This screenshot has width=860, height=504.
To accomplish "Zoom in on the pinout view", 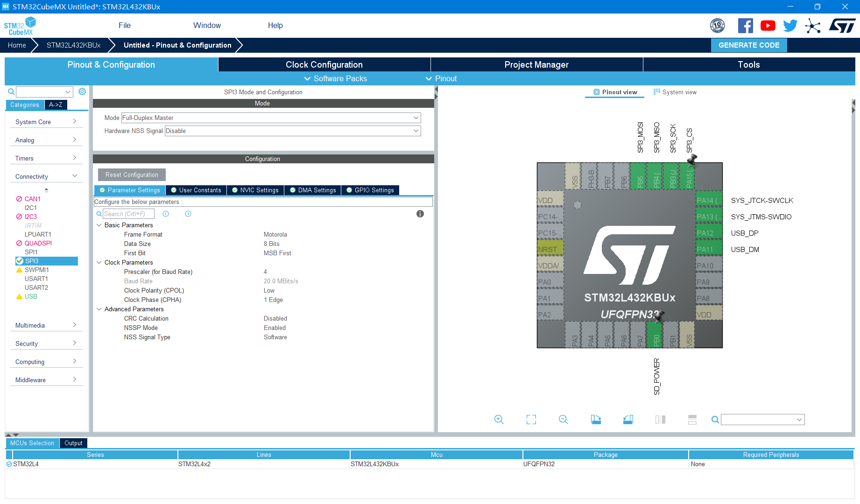I will [x=499, y=420].
